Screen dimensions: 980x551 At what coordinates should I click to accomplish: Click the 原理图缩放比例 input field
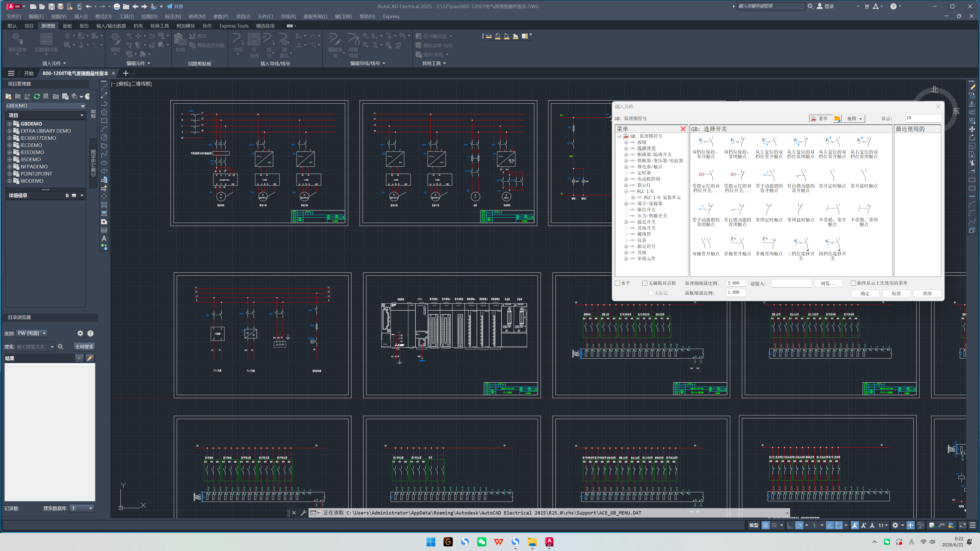(x=736, y=283)
